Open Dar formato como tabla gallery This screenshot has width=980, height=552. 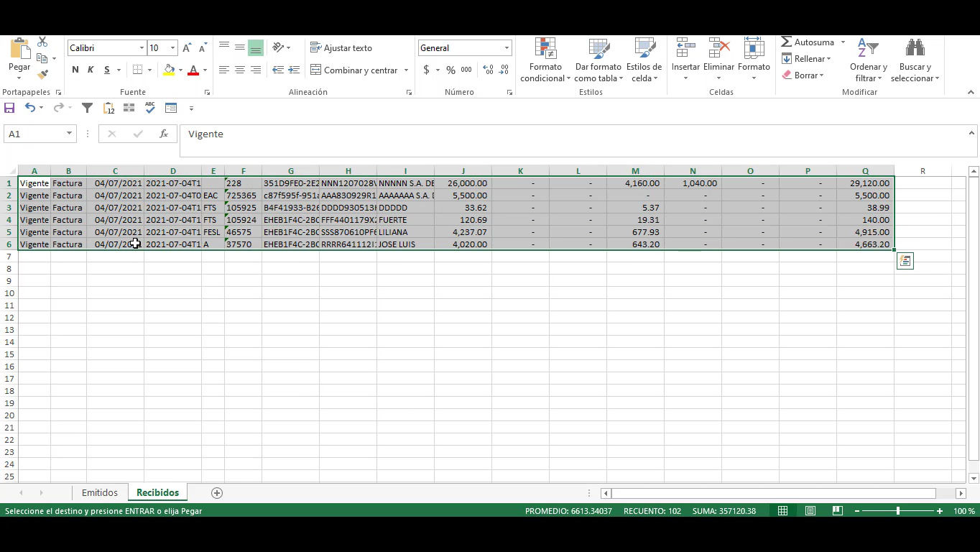[x=598, y=60]
